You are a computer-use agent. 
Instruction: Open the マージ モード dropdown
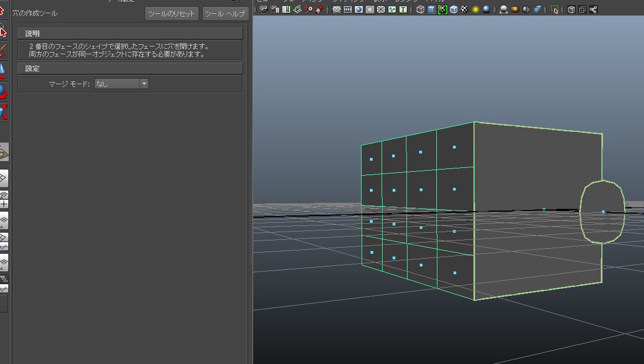pyautogui.click(x=121, y=84)
